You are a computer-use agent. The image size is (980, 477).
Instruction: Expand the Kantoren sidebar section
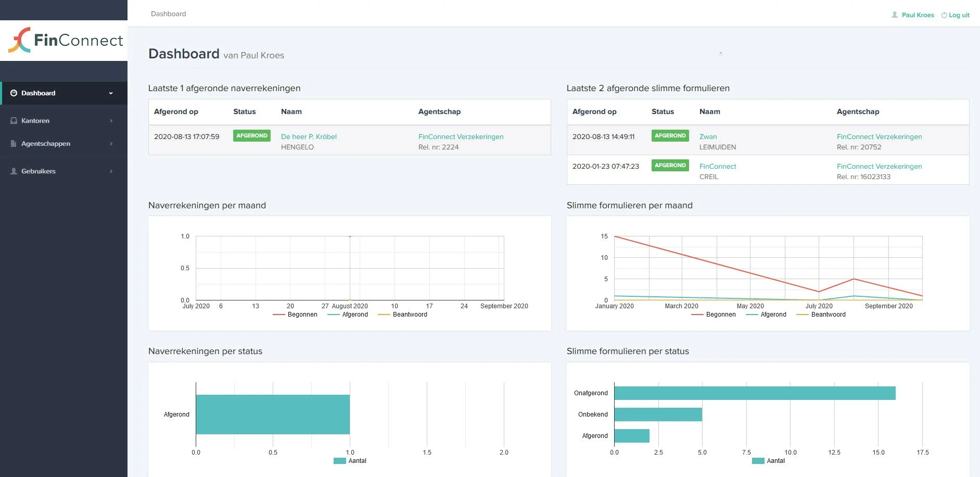63,120
